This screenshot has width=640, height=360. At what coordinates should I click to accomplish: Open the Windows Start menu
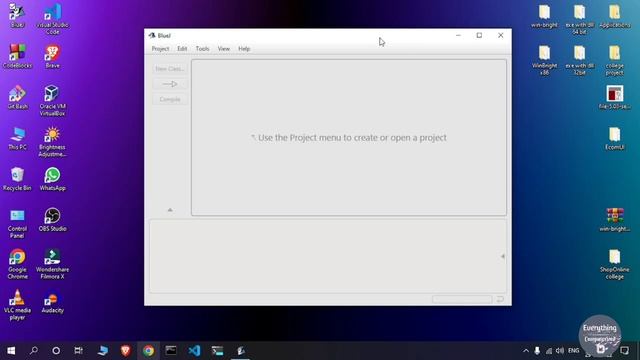[x=11, y=351]
